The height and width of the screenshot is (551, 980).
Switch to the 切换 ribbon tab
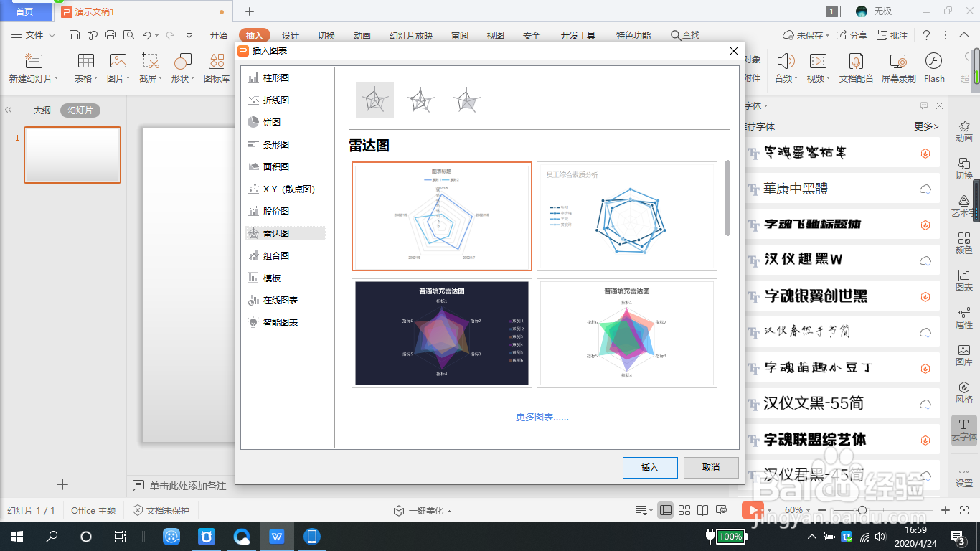coord(326,35)
